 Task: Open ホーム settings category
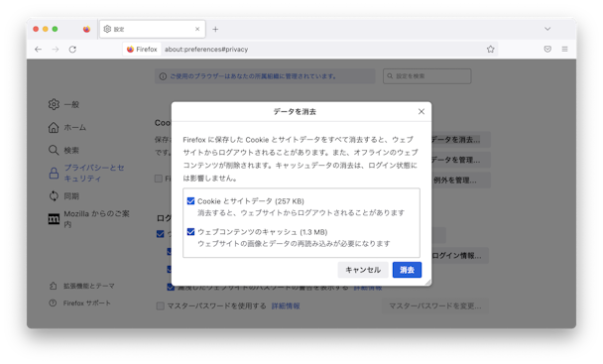(x=67, y=127)
